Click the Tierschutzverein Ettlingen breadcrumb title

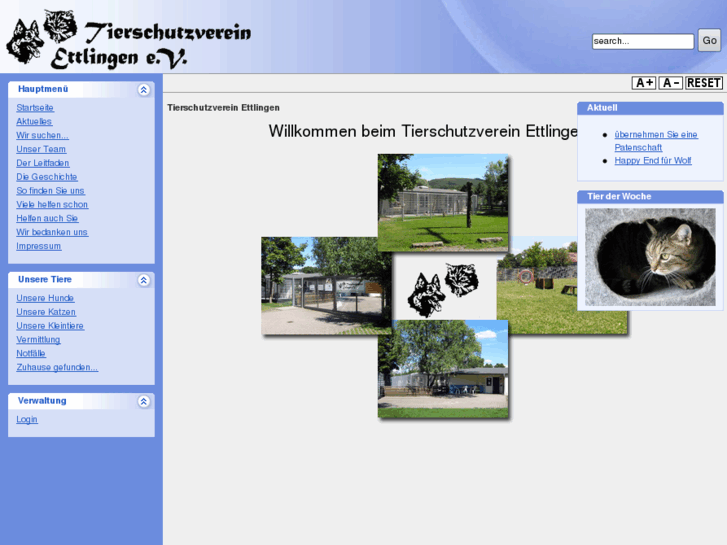(x=223, y=108)
